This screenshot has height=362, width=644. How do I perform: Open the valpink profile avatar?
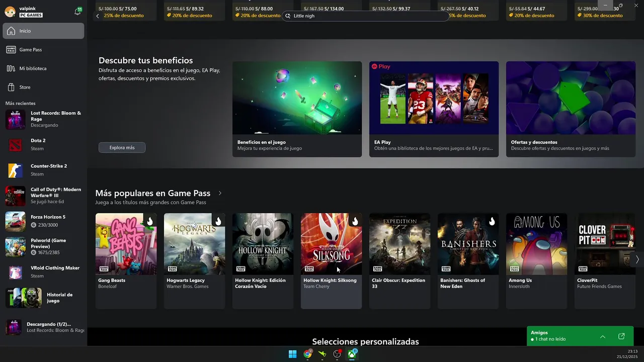coord(10,12)
